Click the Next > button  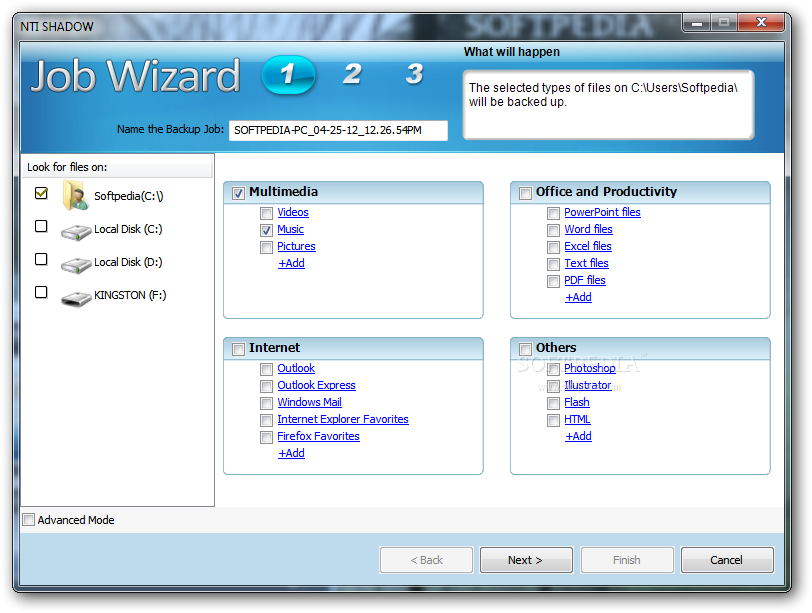(526, 560)
